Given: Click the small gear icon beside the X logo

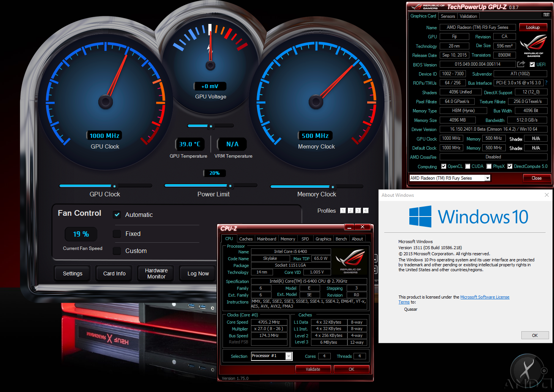Looking at the screenshot, I should tap(544, 371).
